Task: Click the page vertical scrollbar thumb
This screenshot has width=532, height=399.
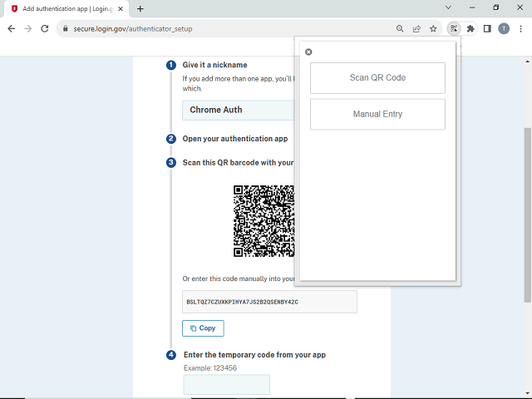Action: click(x=527, y=215)
